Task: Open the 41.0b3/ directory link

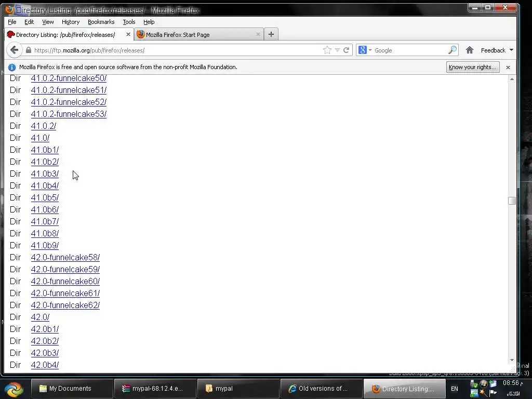Action: coord(45,174)
